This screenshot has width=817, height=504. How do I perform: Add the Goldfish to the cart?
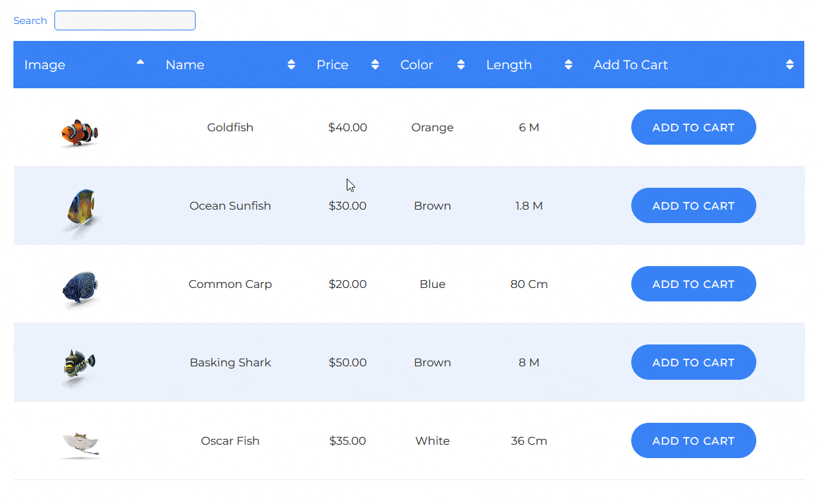693,127
